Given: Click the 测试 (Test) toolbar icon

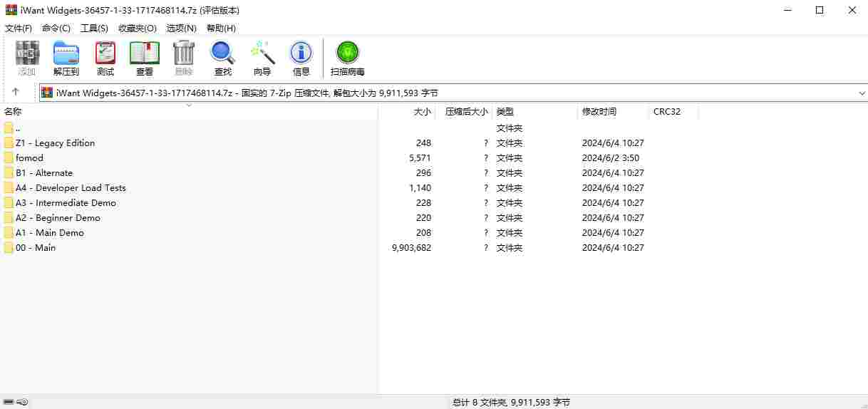Looking at the screenshot, I should [105, 53].
